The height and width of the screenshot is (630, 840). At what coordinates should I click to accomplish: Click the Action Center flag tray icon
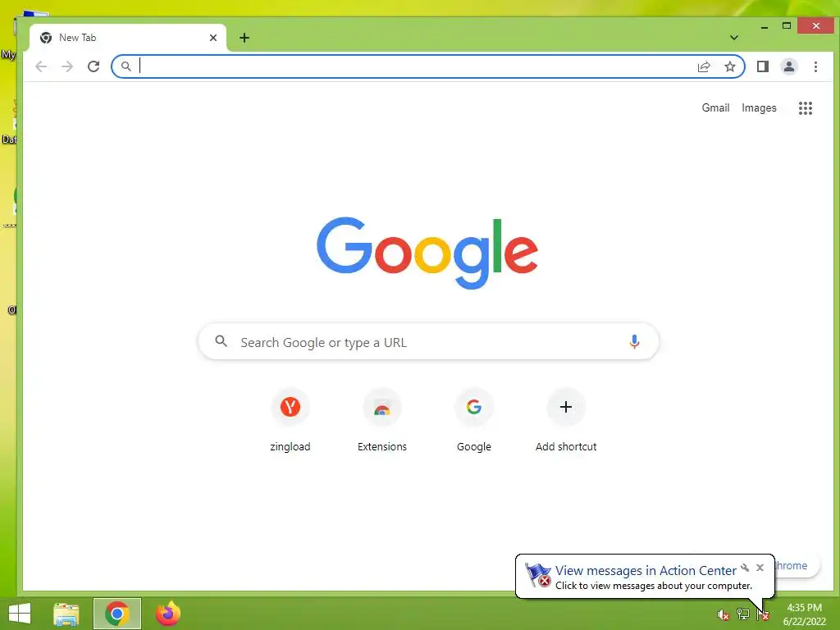(763, 615)
